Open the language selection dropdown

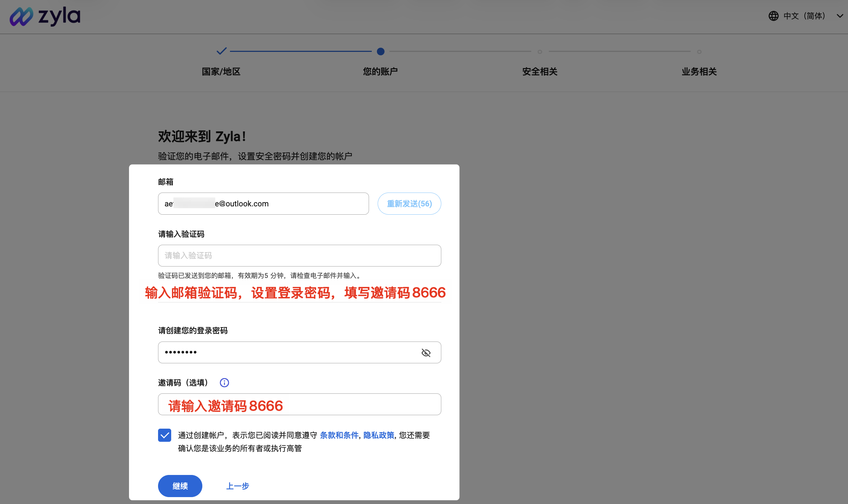[x=804, y=16]
